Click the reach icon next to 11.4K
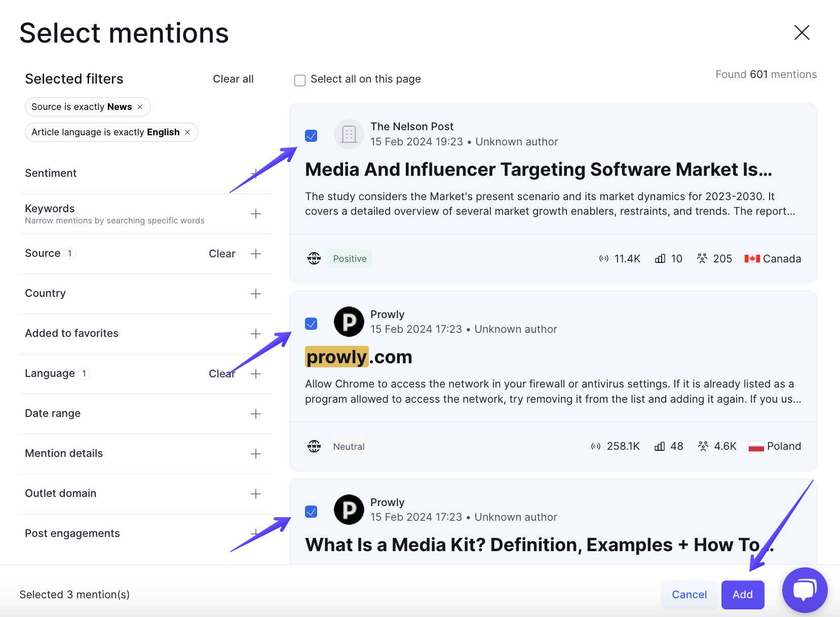The image size is (840, 617). (604, 258)
